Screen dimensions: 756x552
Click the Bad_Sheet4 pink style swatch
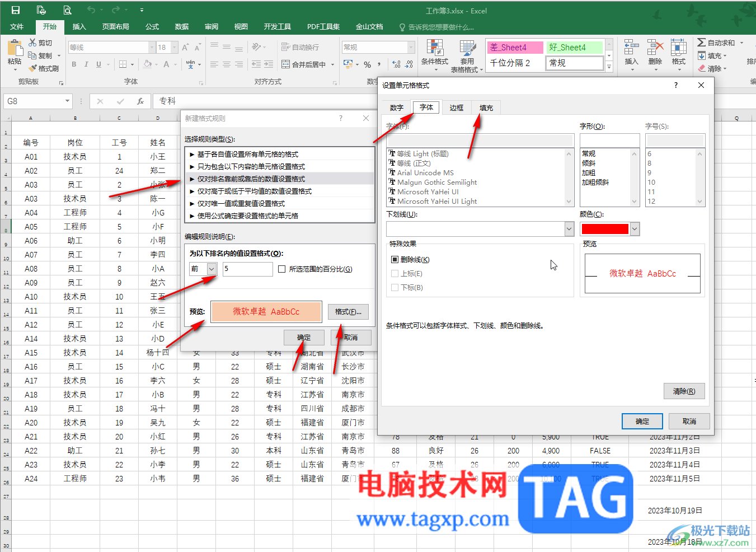[x=515, y=48]
